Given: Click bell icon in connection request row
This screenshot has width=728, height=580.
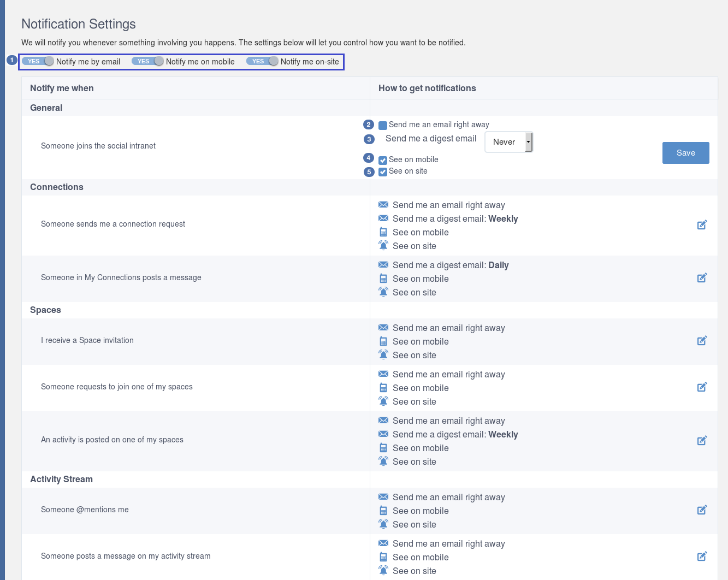Looking at the screenshot, I should tap(383, 245).
